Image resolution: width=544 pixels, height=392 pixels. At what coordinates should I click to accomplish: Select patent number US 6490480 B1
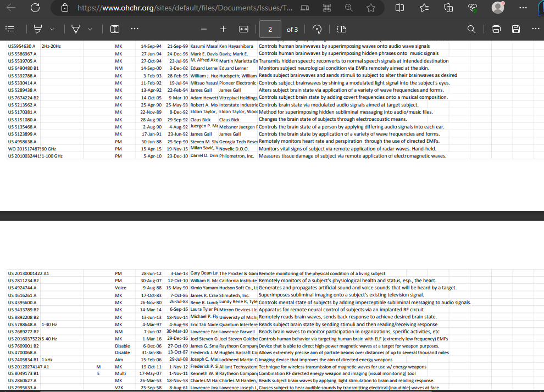23,68
